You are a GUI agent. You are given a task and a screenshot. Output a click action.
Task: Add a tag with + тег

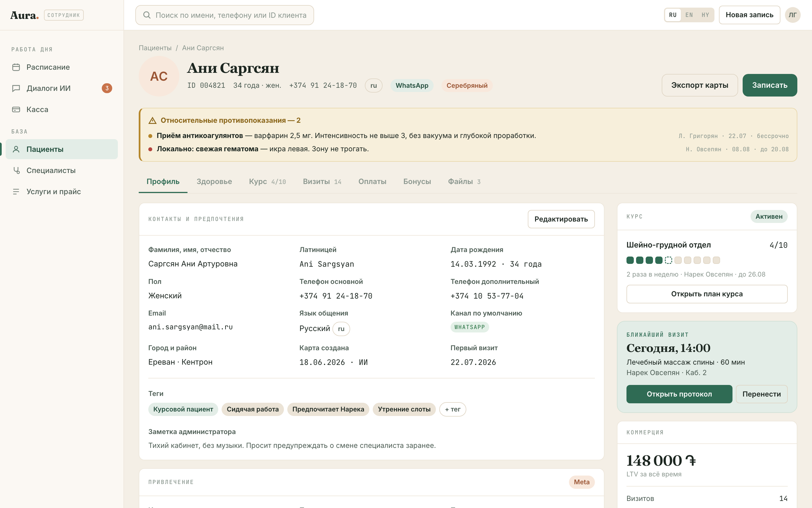(452, 409)
